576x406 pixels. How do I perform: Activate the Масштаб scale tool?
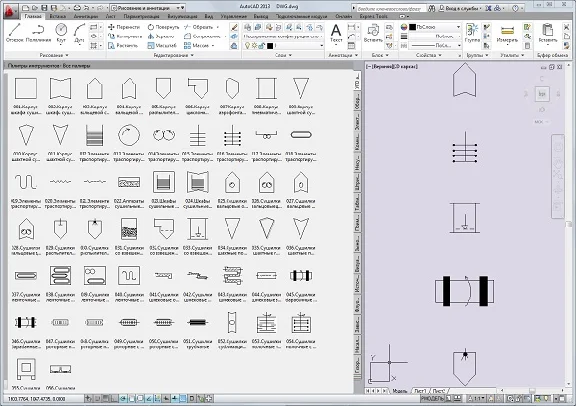tap(162, 45)
